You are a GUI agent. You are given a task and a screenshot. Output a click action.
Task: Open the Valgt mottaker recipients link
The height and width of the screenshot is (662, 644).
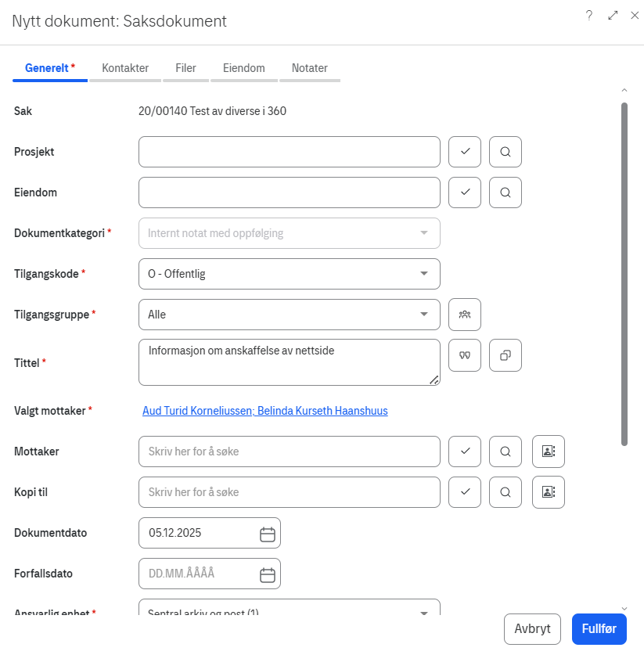click(x=264, y=411)
